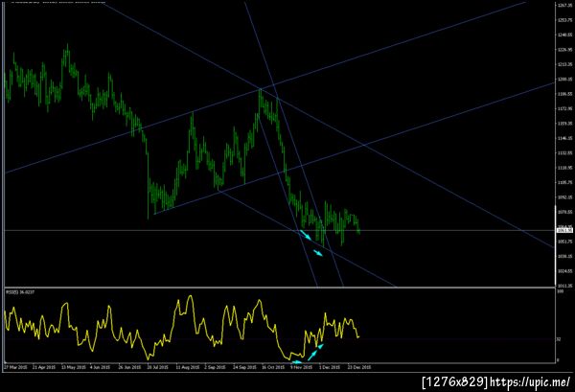
Task: Click the RSI scale 100 label
Action: [560, 291]
